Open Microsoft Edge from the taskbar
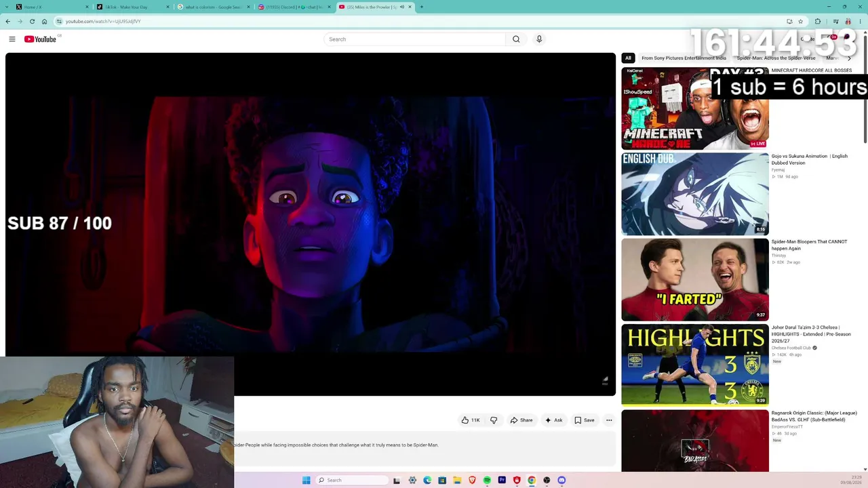Screen dimensions: 868x488 click(x=427, y=481)
